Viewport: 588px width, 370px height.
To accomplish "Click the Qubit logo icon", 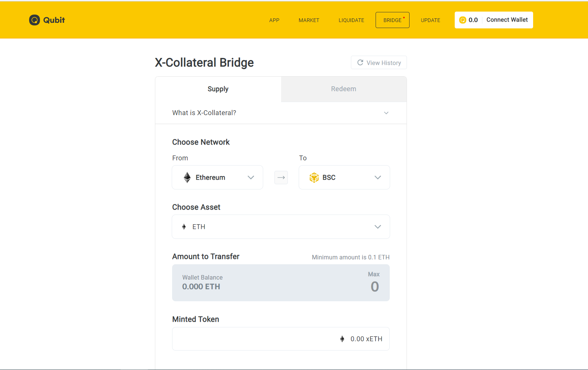I will click(x=34, y=20).
